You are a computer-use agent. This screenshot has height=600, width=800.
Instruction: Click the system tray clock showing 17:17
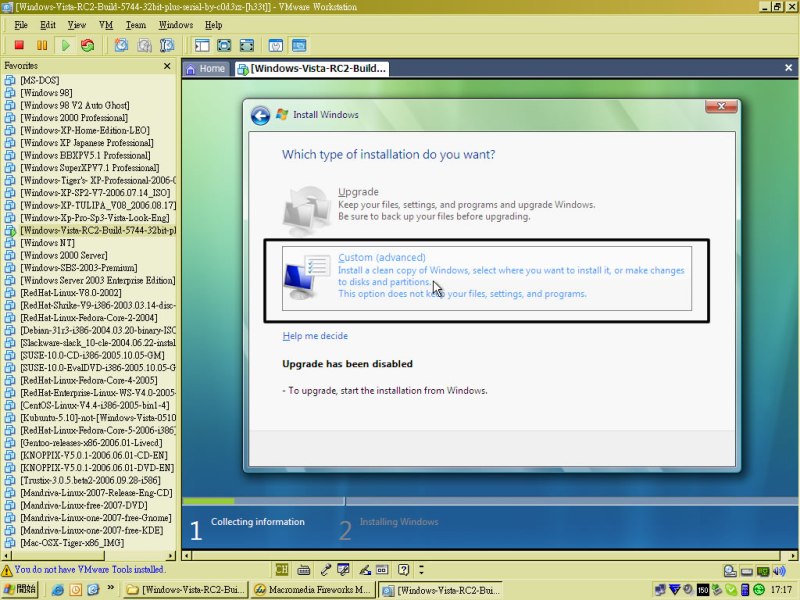point(781,590)
